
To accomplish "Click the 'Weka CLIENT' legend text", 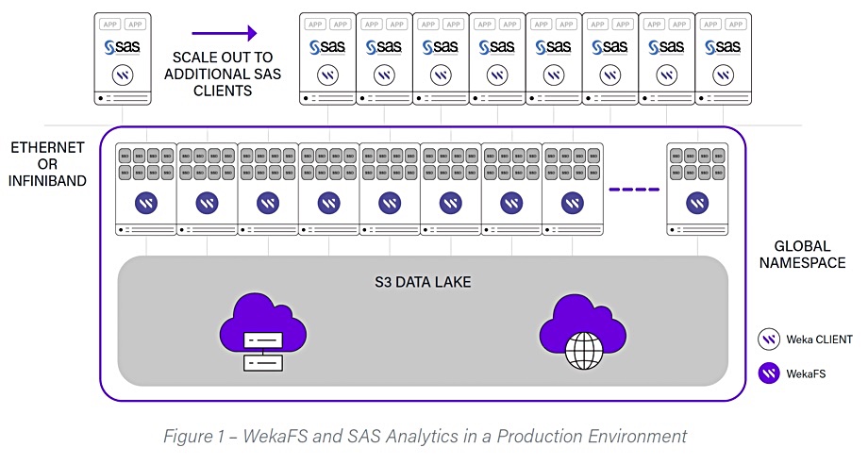I will [x=819, y=340].
